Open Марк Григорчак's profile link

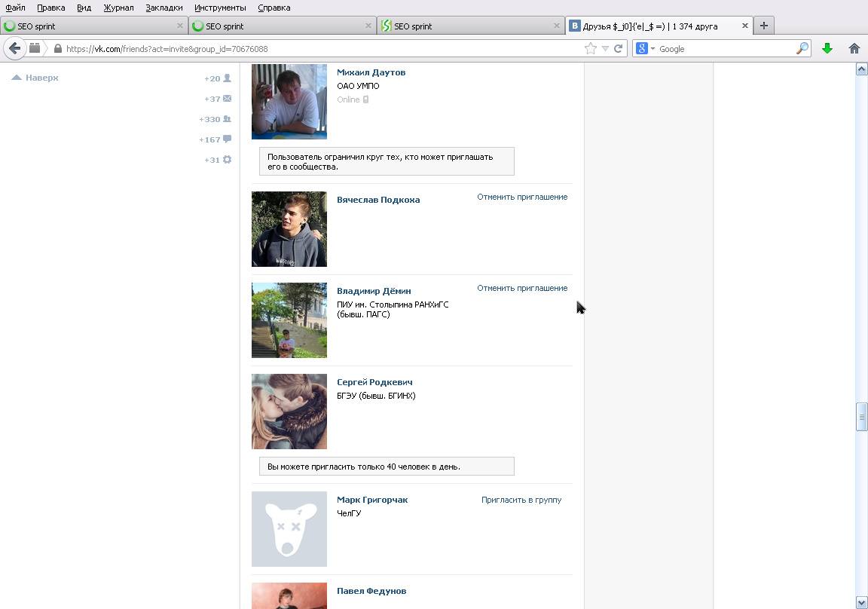tap(372, 500)
